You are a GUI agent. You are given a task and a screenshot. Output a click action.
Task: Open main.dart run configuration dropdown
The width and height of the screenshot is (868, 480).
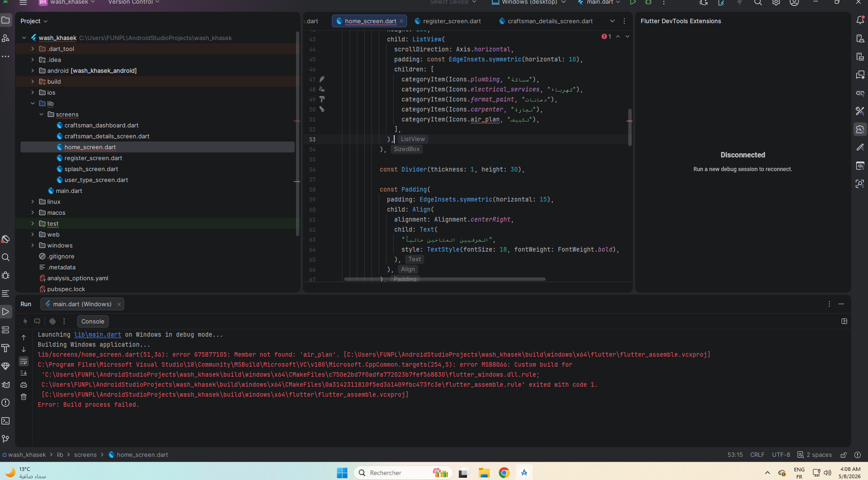pos(599,2)
